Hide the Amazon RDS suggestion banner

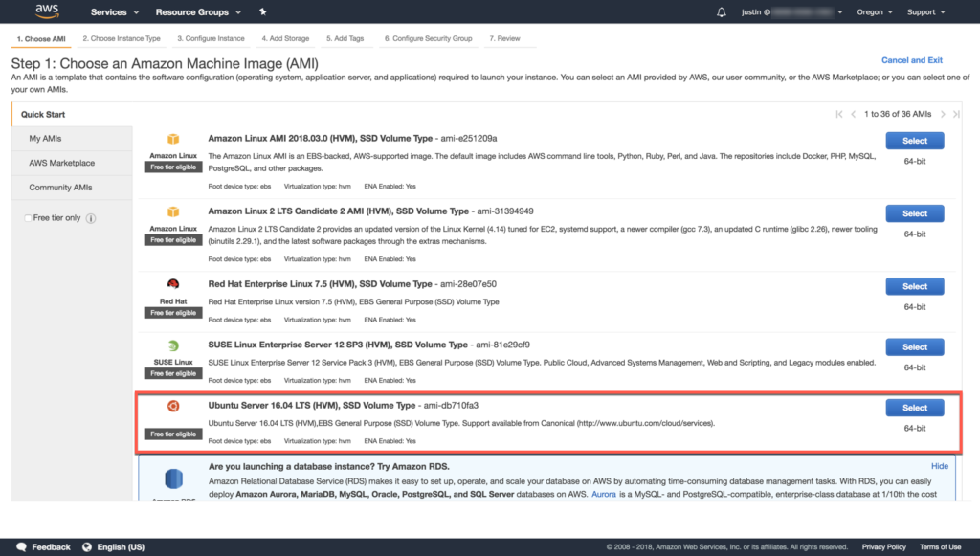click(940, 466)
